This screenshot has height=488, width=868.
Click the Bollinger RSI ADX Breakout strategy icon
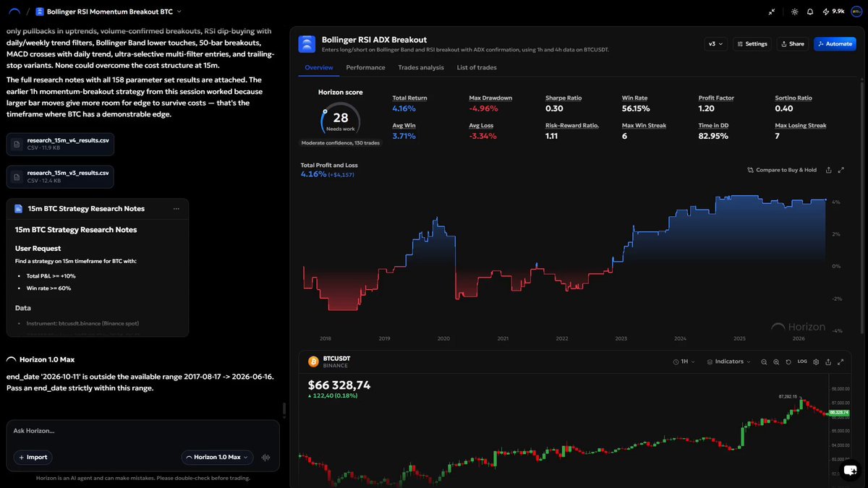click(x=308, y=44)
